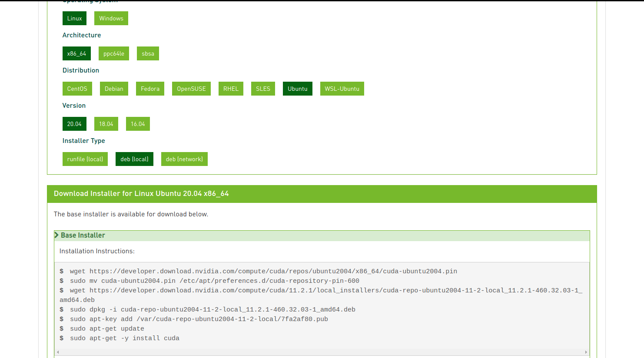Pick version 20.04

click(74, 124)
